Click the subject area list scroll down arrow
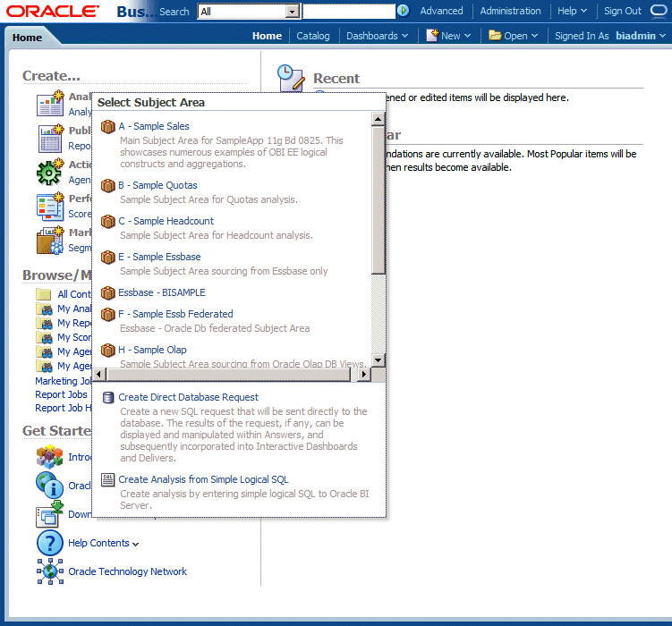 point(378,360)
